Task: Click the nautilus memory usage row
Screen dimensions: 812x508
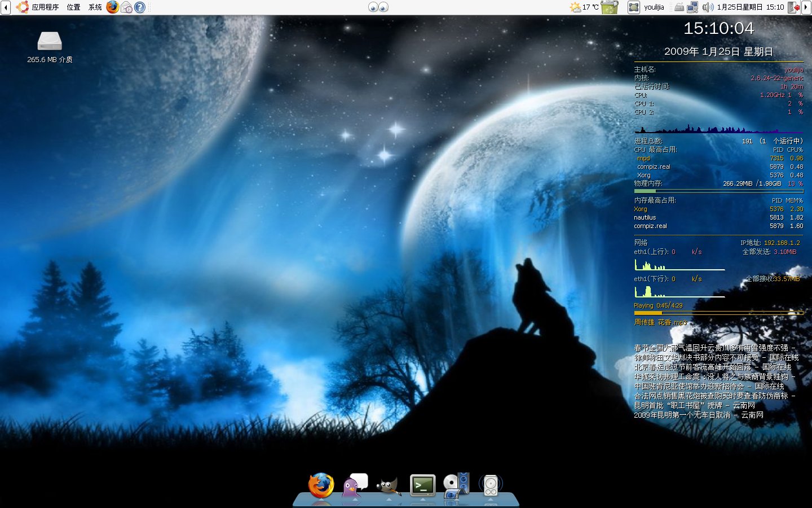Action: point(718,217)
